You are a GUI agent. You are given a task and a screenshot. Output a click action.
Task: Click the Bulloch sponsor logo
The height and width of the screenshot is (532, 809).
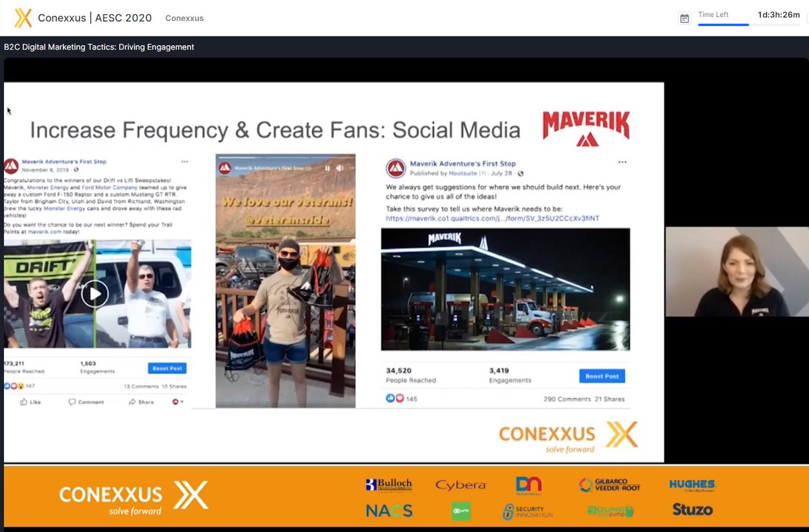pos(388,485)
